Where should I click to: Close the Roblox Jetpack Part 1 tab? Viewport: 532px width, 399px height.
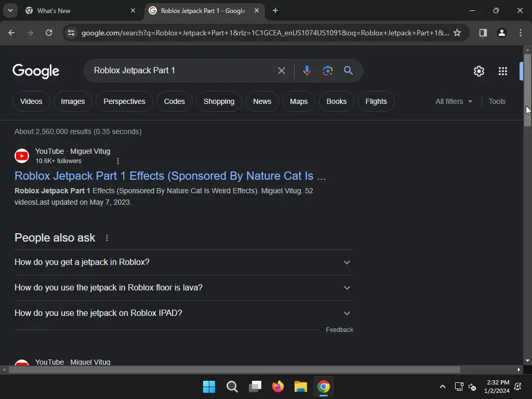[257, 10]
